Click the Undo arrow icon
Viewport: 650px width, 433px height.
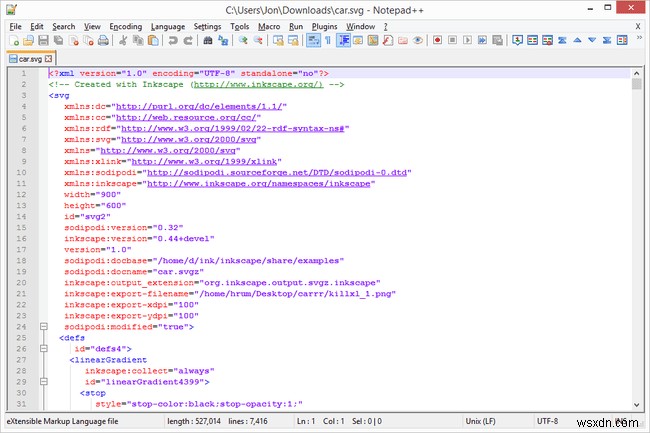pos(174,41)
